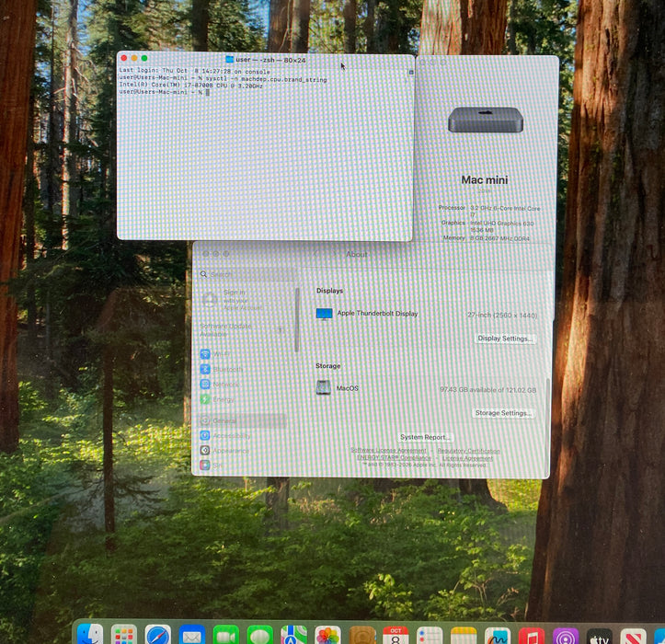Viewport: 665px width, 644px height.
Task: Click Storage Settings button
Action: click(503, 413)
